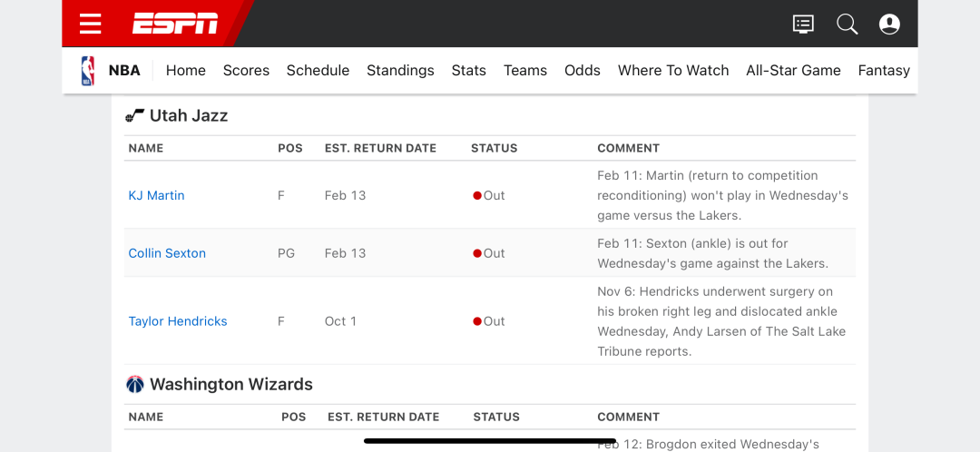Click the Utah Jazz team logo
The width and height of the screenshot is (980, 452).
pos(135,115)
